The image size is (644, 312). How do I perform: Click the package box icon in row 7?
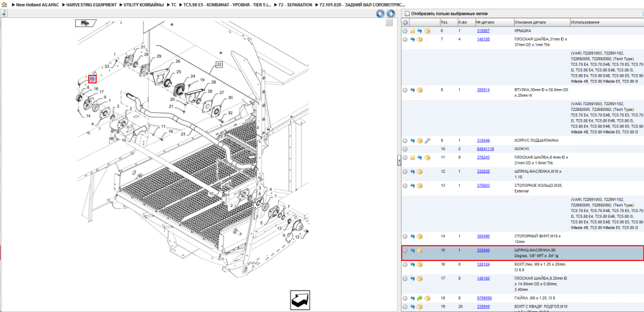tap(420, 39)
